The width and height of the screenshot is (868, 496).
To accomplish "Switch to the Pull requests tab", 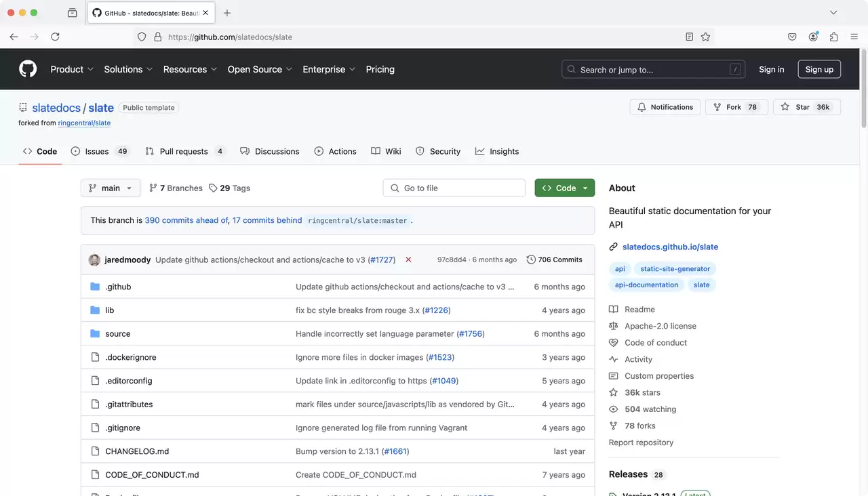I will pos(185,151).
